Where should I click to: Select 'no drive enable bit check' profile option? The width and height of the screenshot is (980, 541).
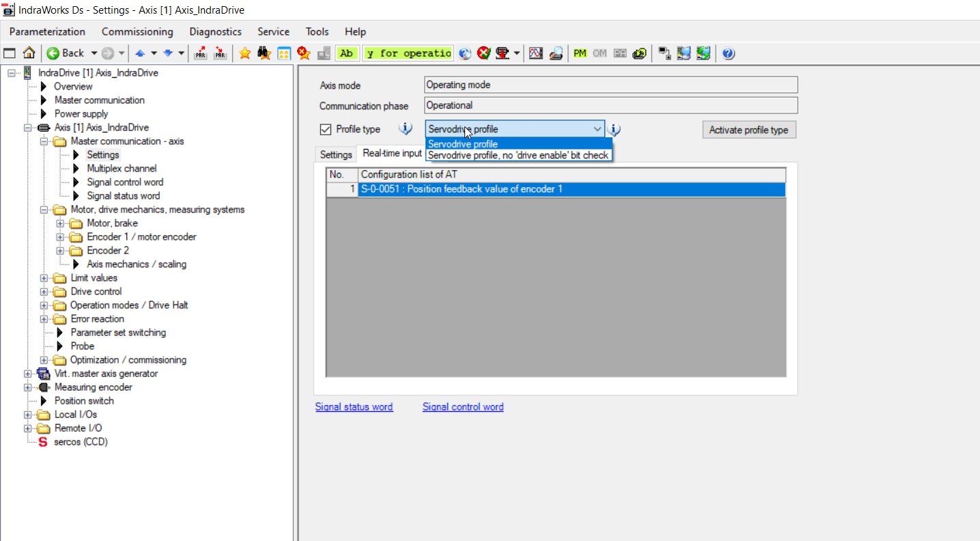click(x=518, y=155)
